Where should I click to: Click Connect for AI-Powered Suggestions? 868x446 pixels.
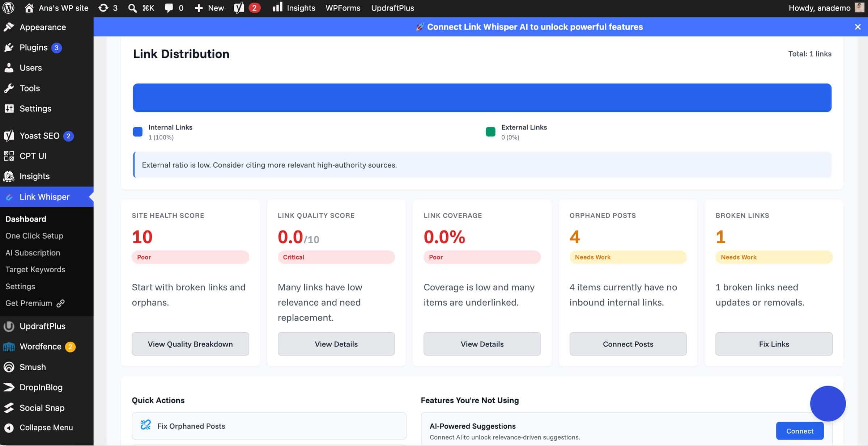point(800,431)
